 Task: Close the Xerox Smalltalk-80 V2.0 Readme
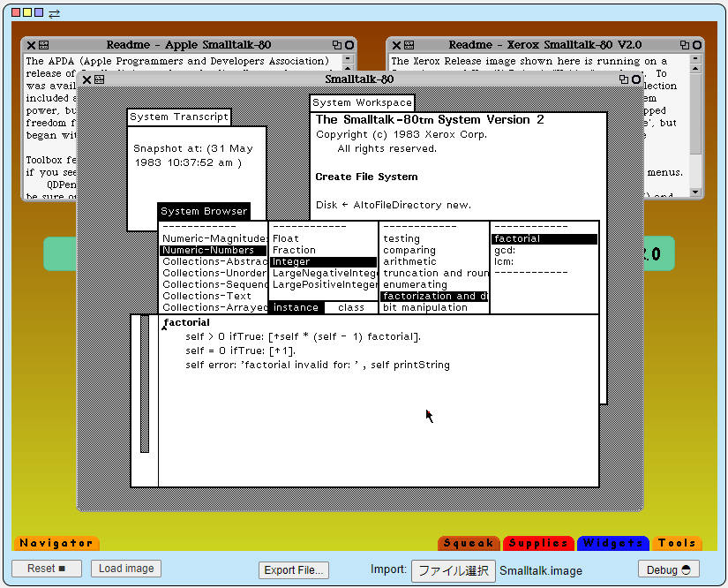coord(396,45)
